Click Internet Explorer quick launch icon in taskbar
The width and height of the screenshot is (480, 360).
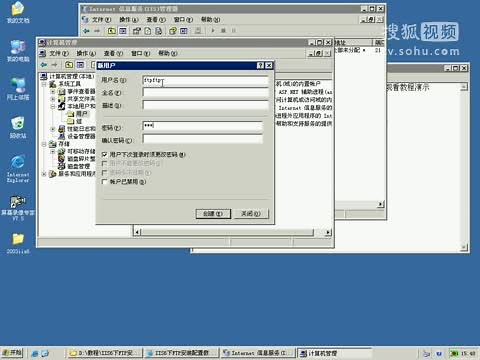(35, 353)
